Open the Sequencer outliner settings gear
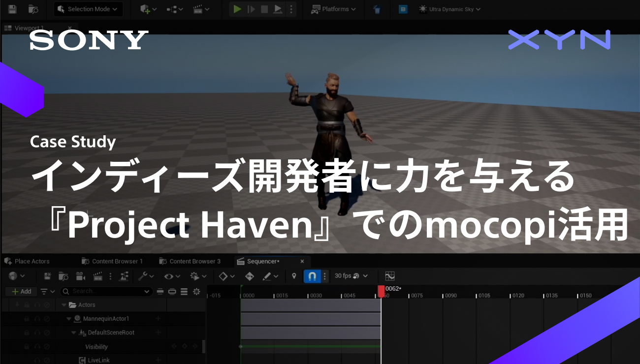This screenshot has width=640, height=364. pos(196,292)
